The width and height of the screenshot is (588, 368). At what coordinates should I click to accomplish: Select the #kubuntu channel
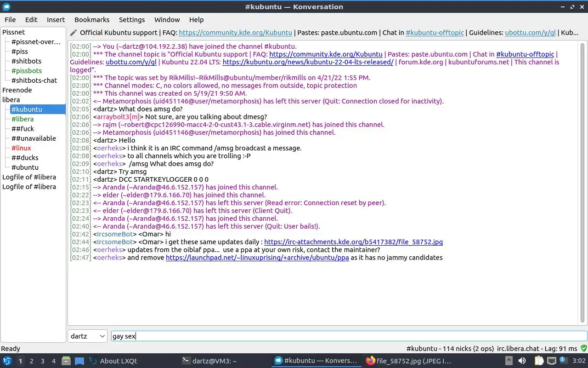pyautogui.click(x=38, y=109)
